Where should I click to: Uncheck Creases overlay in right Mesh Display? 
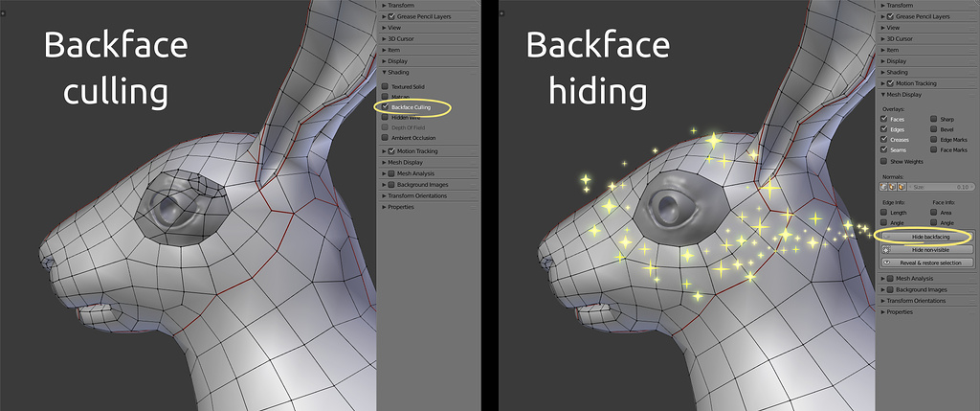tap(883, 140)
